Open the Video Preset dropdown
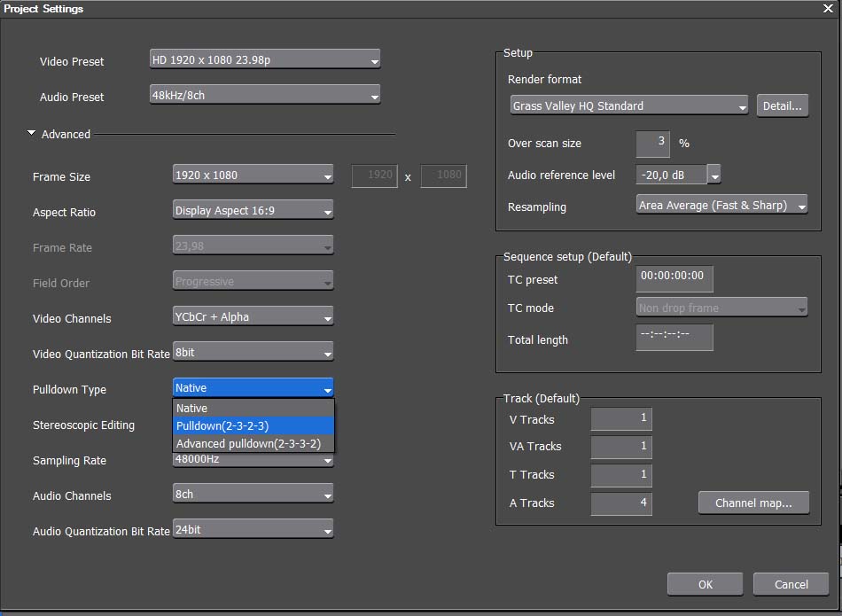 [x=265, y=60]
